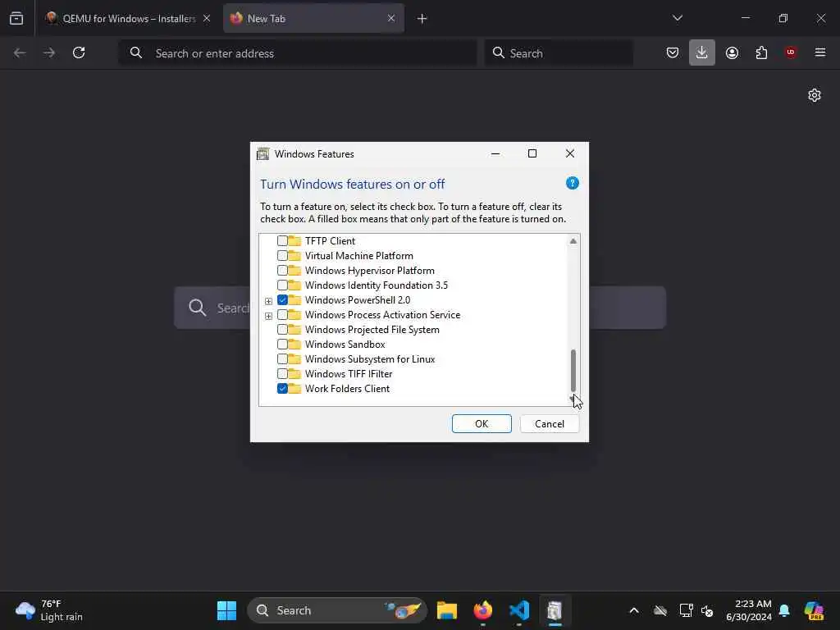Open the Windows Start menu
The image size is (840, 630).
[x=226, y=610]
